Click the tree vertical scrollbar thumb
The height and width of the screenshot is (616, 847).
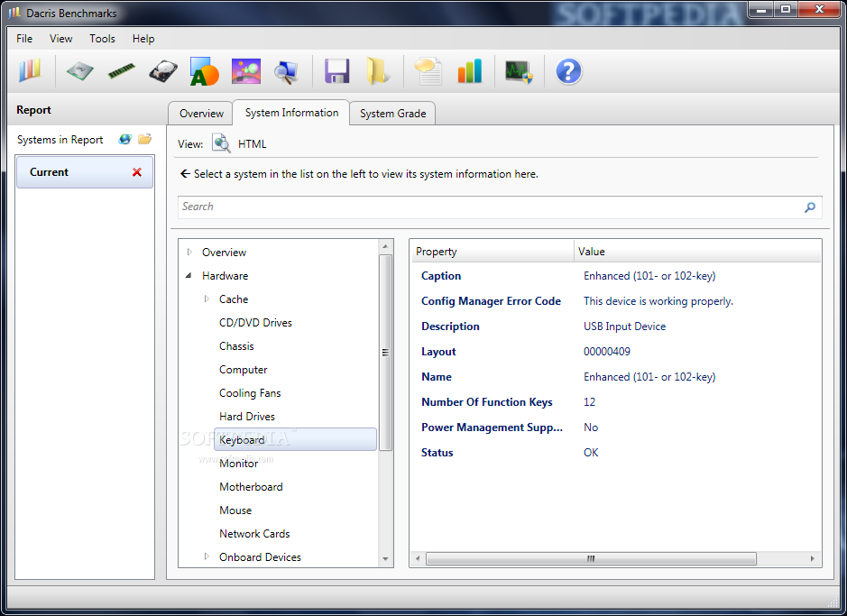coord(385,352)
